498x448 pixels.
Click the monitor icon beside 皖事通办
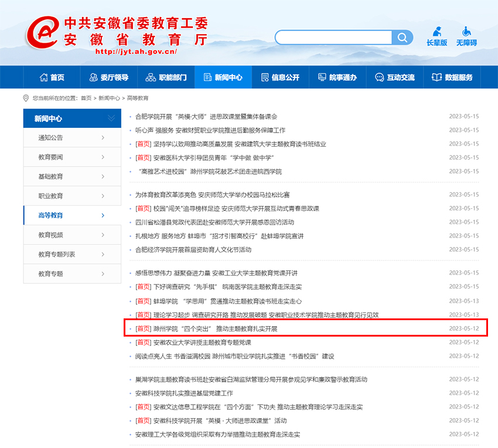click(322, 77)
